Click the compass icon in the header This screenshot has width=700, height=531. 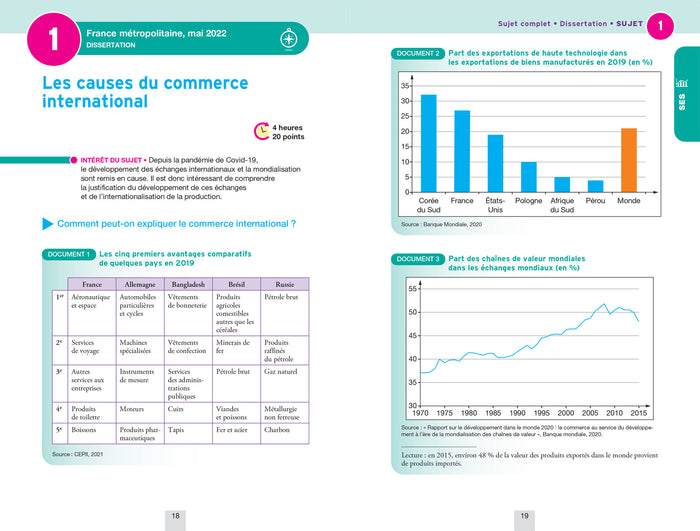pos(289,39)
